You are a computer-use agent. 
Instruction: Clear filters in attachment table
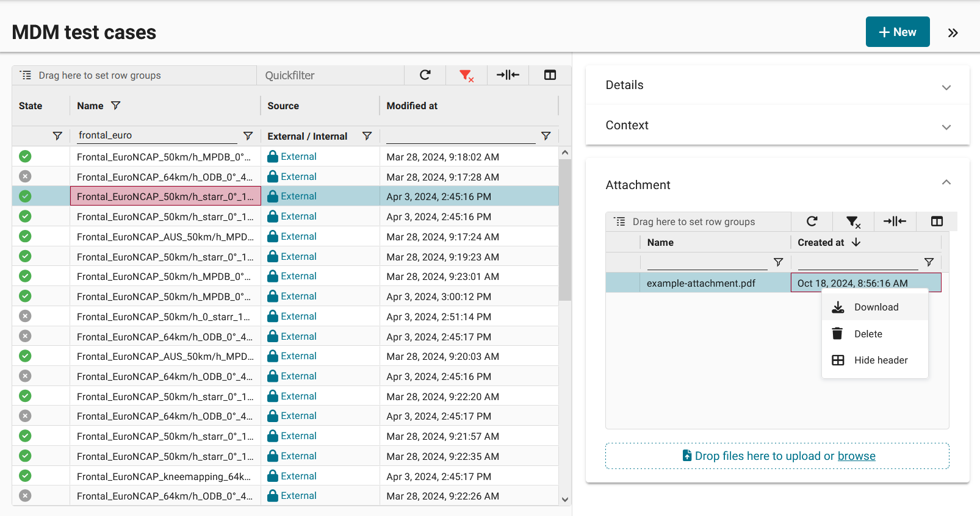pos(853,221)
